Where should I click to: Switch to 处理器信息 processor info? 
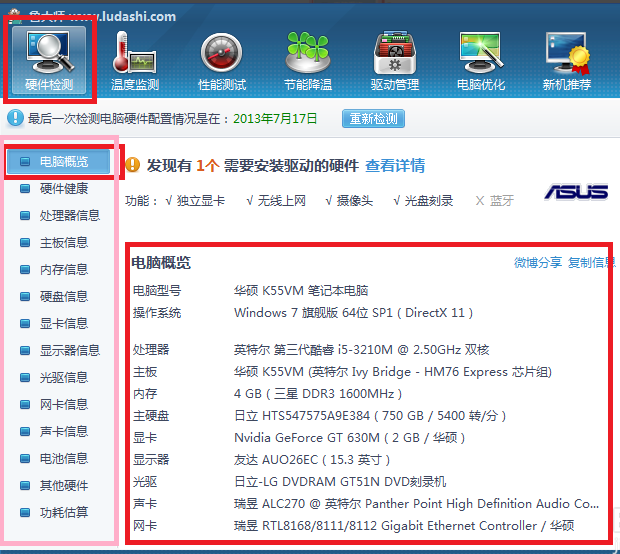(x=69, y=215)
